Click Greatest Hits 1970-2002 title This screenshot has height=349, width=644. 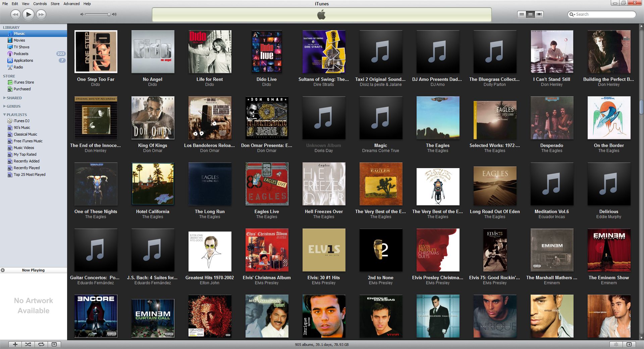point(210,278)
